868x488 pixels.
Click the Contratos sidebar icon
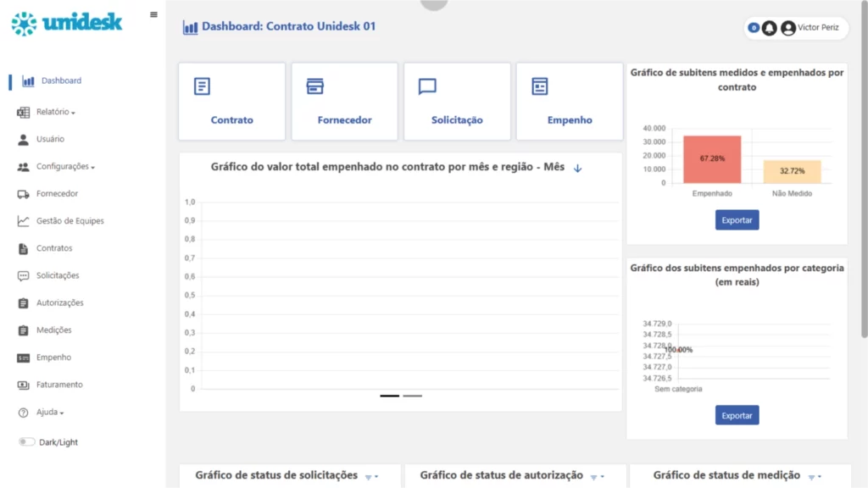point(53,247)
